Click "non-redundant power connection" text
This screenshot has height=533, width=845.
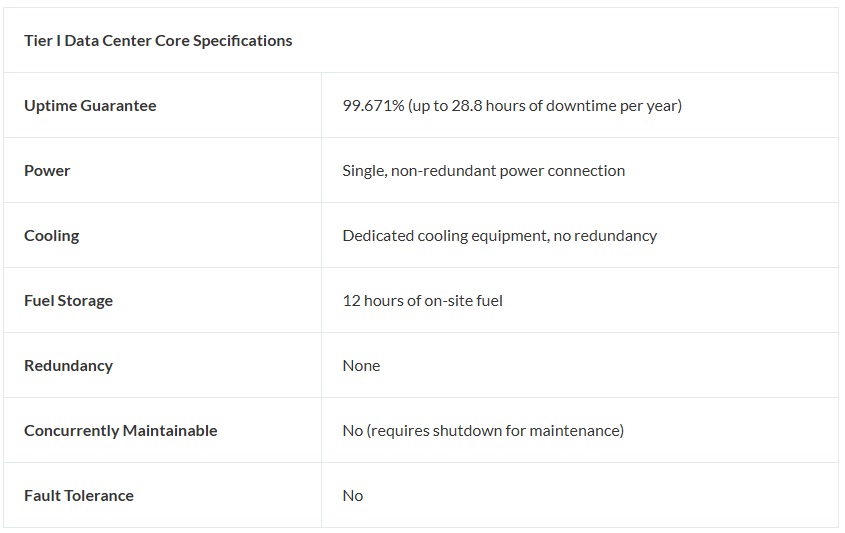tap(508, 171)
